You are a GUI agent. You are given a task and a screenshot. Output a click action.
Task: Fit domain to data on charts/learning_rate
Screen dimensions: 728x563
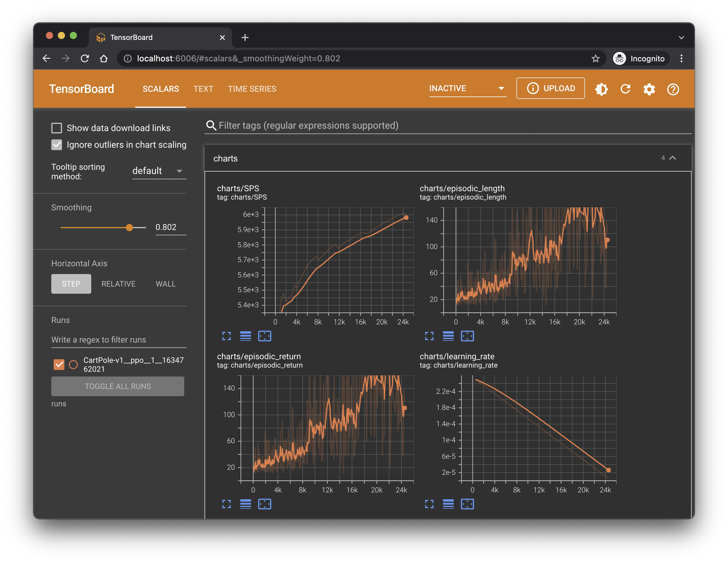coord(467,504)
